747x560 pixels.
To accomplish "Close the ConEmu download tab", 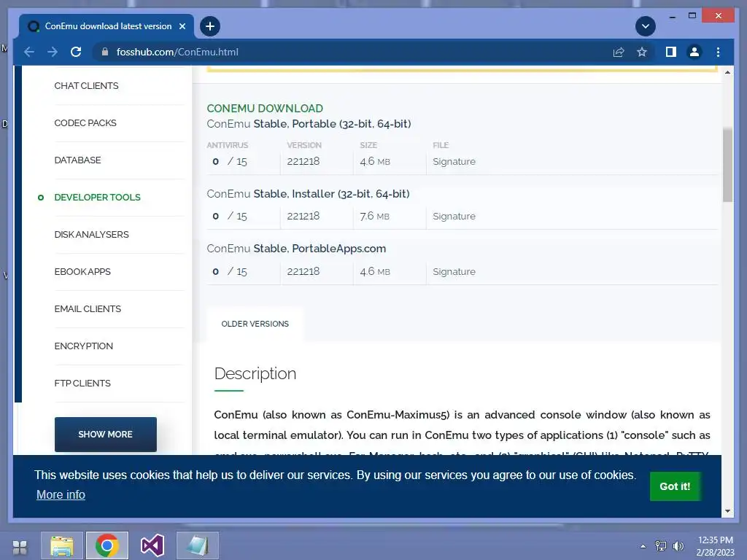I will point(182,26).
